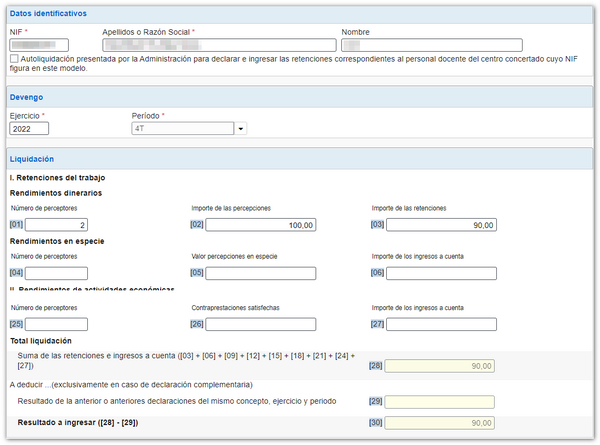This screenshot has width=600, height=445.
Task: Select the Período field showing 4T
Action: 183,128
